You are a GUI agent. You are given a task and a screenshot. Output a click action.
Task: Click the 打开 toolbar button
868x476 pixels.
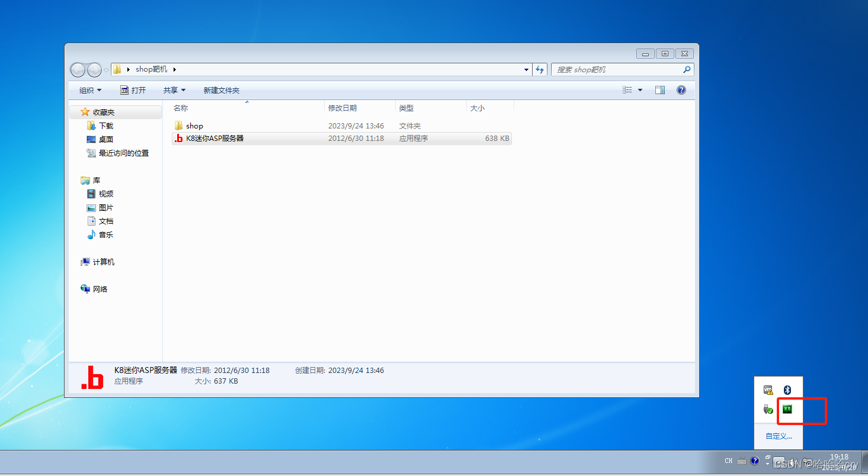click(133, 90)
